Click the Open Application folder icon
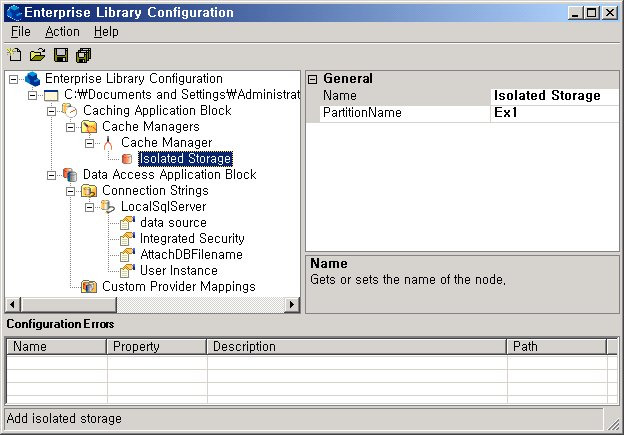 (x=38, y=55)
